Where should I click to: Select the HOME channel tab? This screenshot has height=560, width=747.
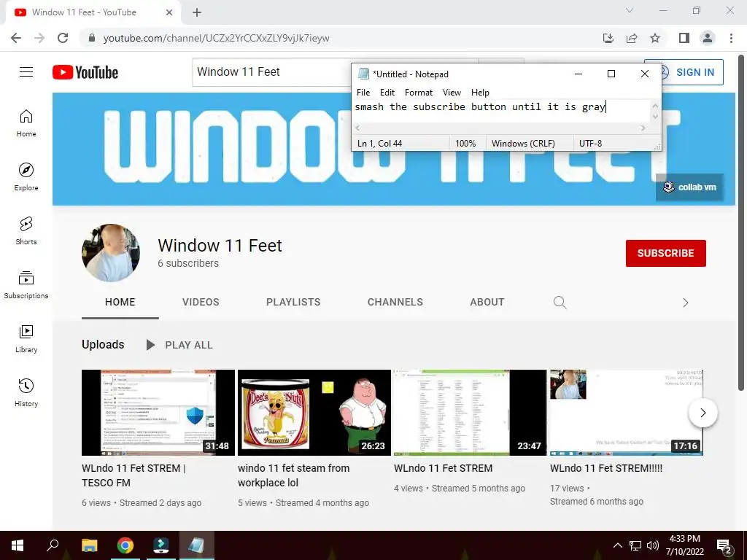[120, 302]
